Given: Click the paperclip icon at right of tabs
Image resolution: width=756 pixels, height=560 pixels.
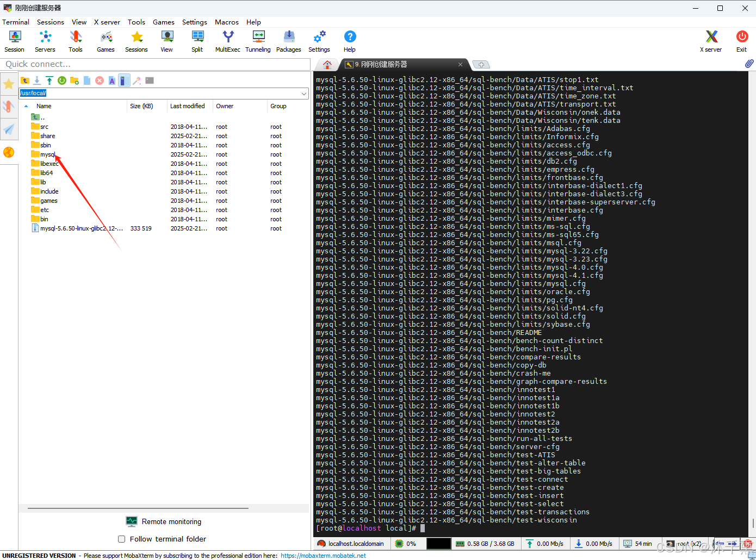Looking at the screenshot, I should pyautogui.click(x=749, y=64).
